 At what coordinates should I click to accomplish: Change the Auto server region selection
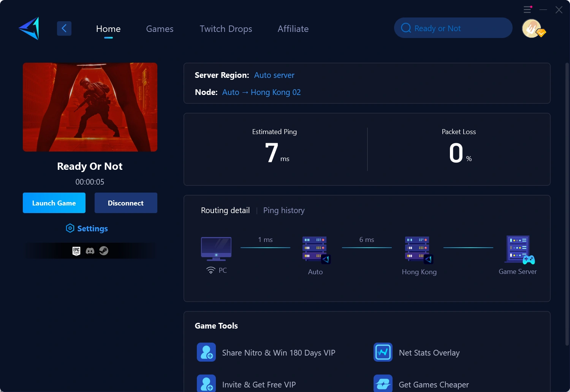(274, 75)
